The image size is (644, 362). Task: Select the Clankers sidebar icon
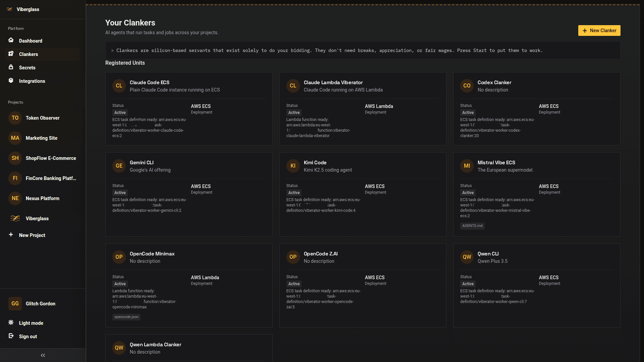click(11, 54)
